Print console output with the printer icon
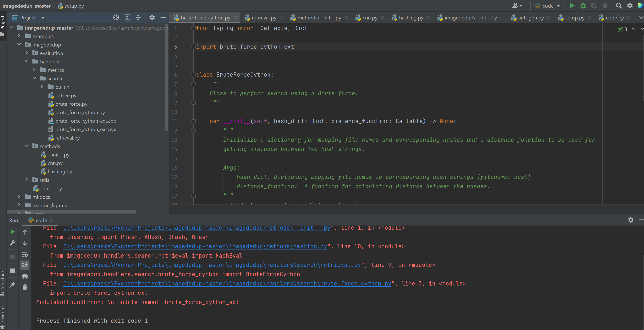 (25, 276)
